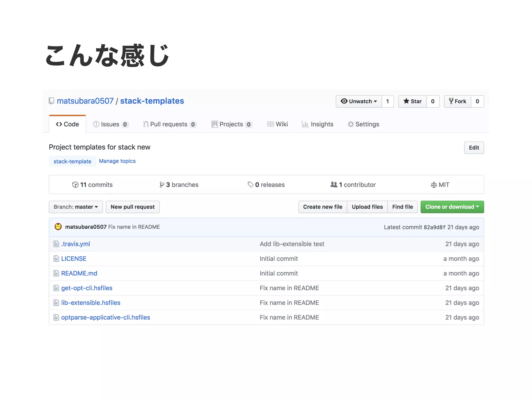Image resolution: width=532 pixels, height=400 pixels.
Task: Click the releases tag icon
Action: 250,185
